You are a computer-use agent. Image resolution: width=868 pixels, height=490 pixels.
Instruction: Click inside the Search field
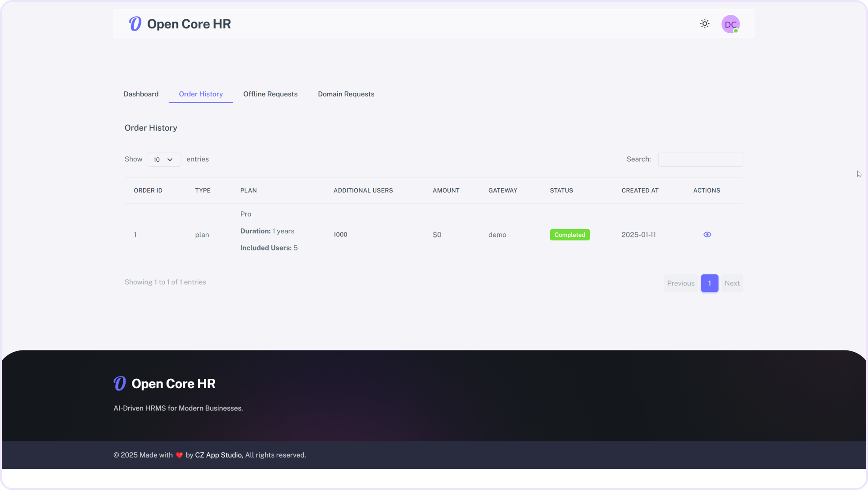(x=700, y=159)
